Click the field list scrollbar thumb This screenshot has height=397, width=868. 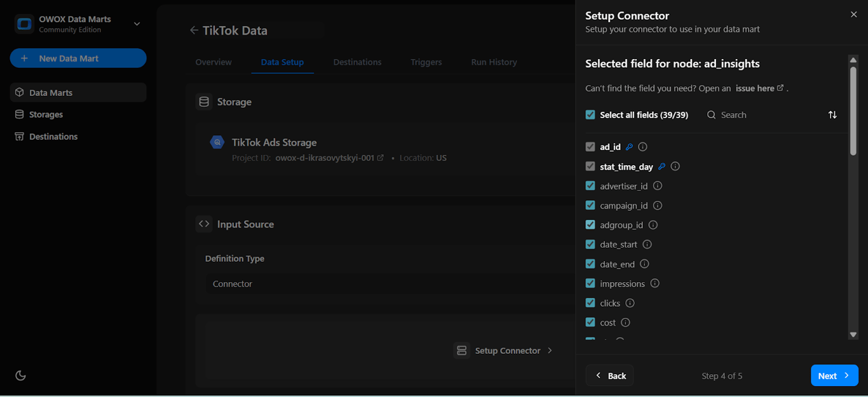pyautogui.click(x=853, y=110)
